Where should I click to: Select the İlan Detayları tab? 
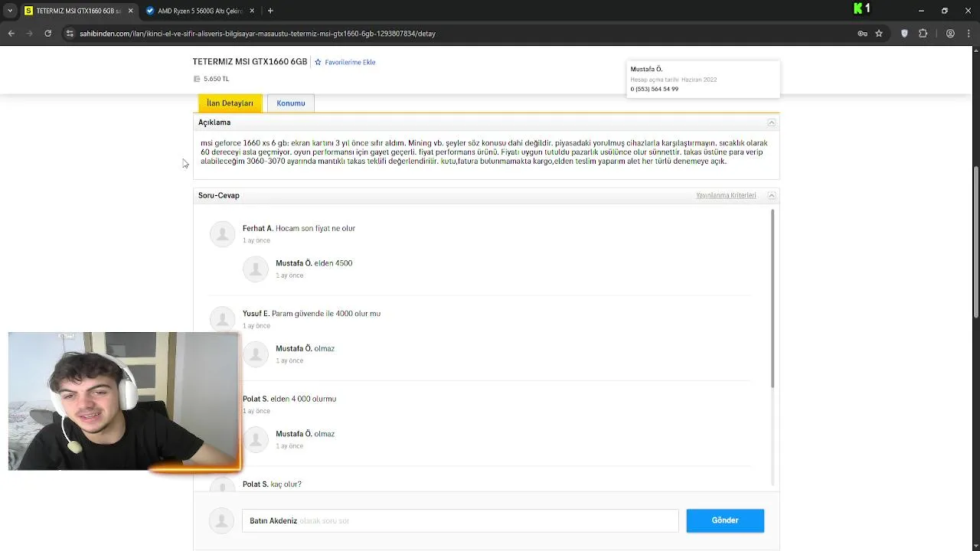click(230, 103)
